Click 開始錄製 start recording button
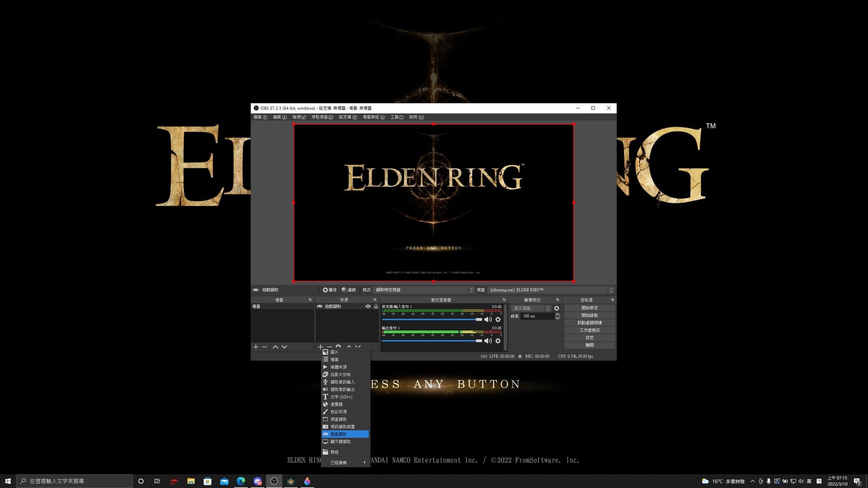Image resolution: width=868 pixels, height=488 pixels. click(x=590, y=315)
